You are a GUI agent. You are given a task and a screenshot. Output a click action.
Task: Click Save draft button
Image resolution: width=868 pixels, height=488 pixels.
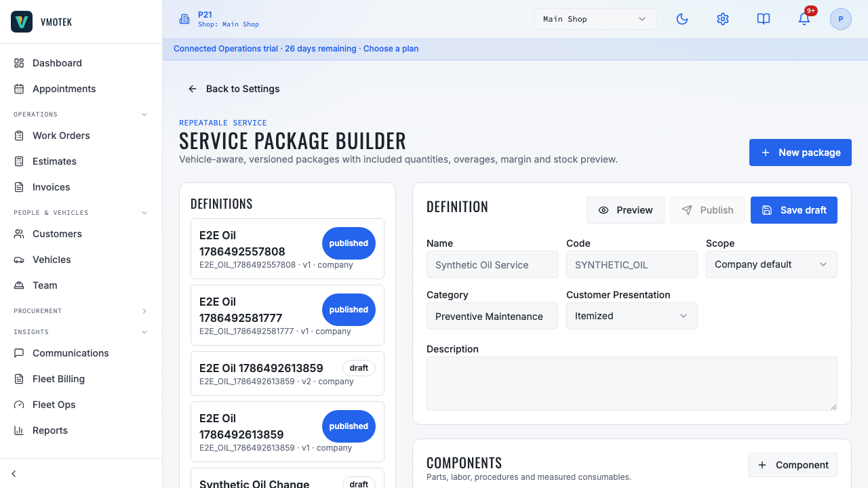[x=794, y=210]
